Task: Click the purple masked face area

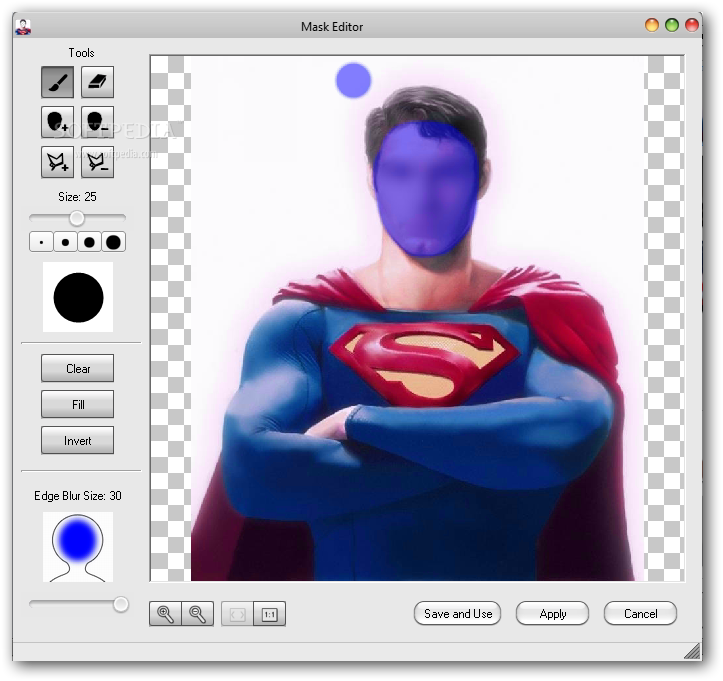Action: click(x=425, y=189)
